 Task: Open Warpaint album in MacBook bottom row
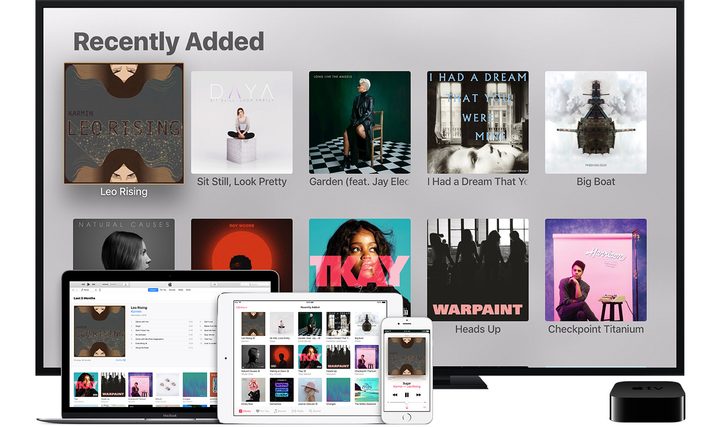point(113,384)
